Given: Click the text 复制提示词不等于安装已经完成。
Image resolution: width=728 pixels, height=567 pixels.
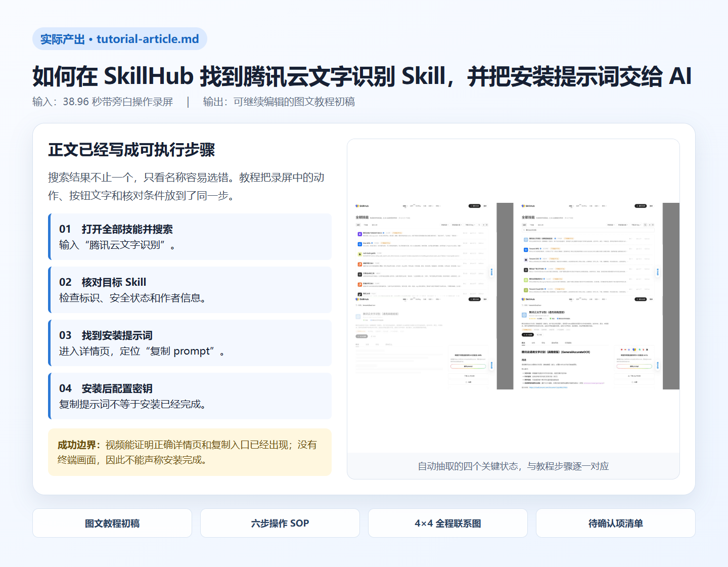Looking at the screenshot, I should [x=132, y=404].
